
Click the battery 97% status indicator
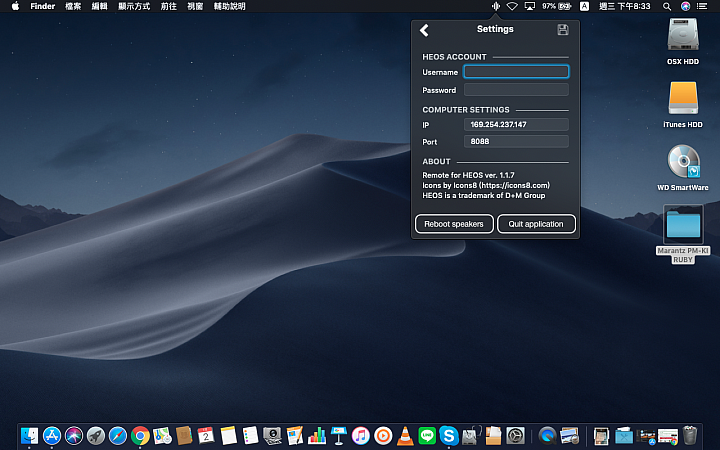tap(557, 6)
